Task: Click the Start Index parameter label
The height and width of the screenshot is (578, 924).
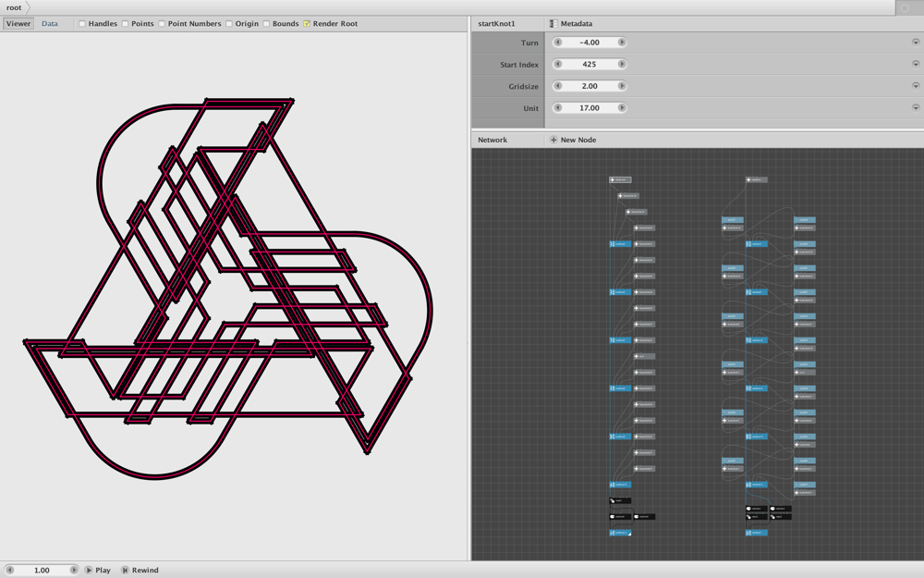Action: pos(519,65)
